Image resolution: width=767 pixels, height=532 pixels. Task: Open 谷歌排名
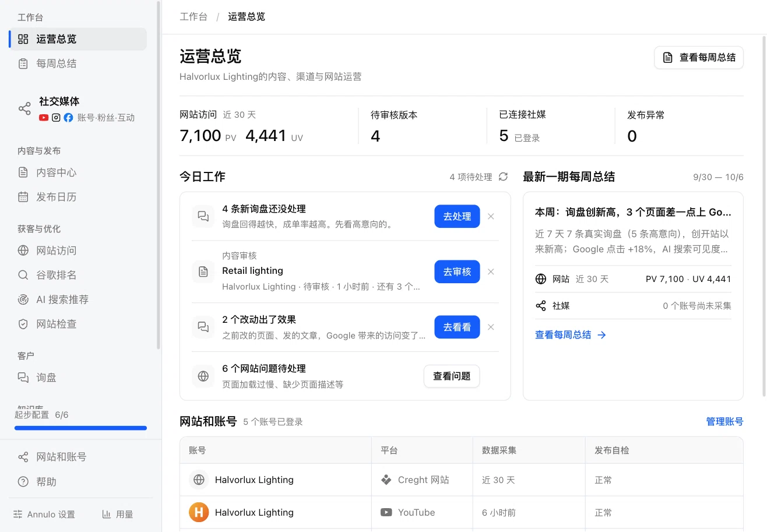pyautogui.click(x=78, y=275)
